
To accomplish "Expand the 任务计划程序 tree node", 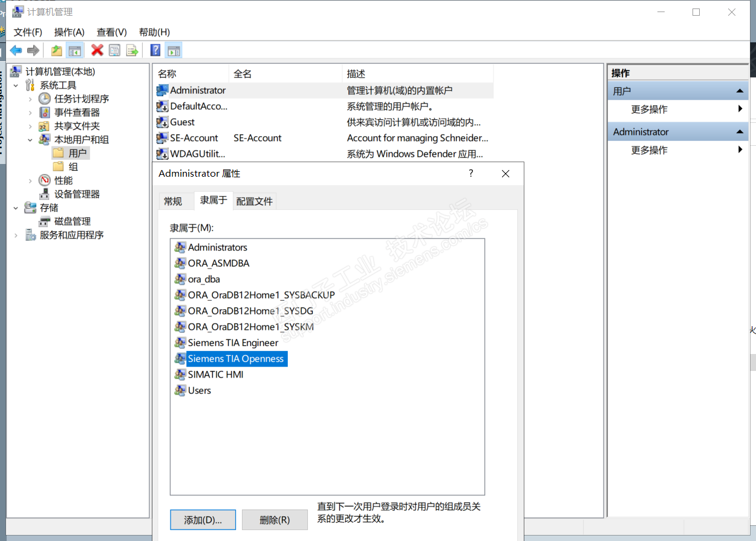I will (30, 99).
